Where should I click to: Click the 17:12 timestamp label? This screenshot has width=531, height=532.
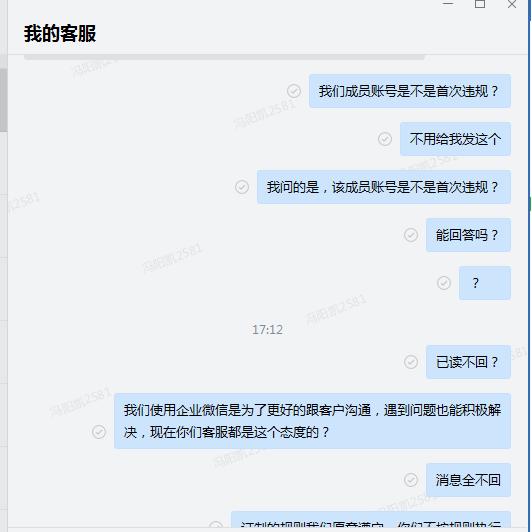[x=267, y=330]
